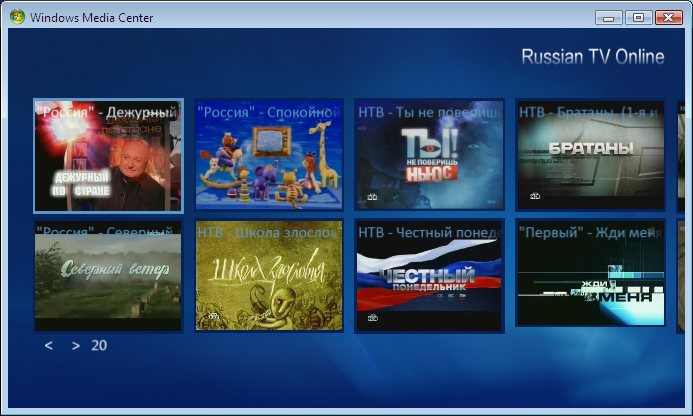Image resolution: width=693 pixels, height=416 pixels.
Task: Open the "Россия" - Дежурный по стране video
Action: pyautogui.click(x=108, y=156)
